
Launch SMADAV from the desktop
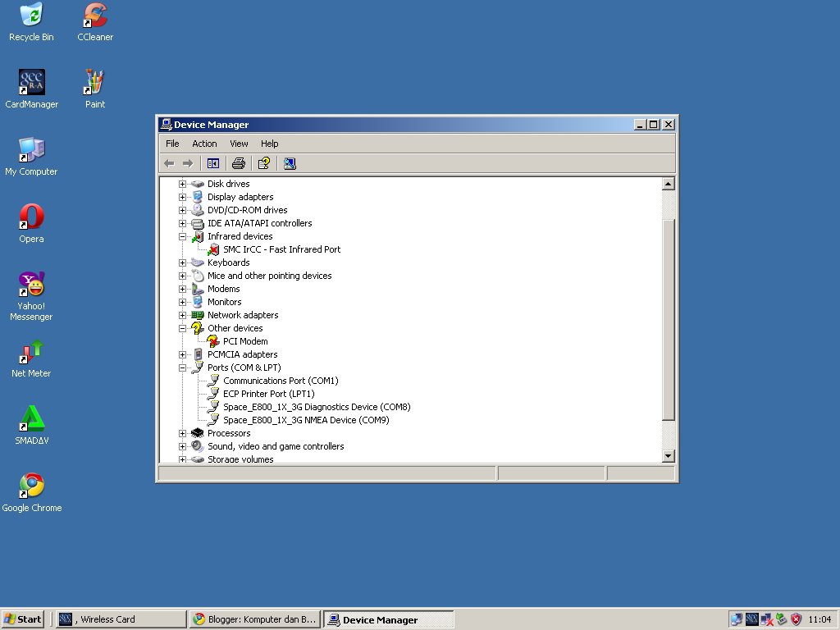[x=31, y=420]
